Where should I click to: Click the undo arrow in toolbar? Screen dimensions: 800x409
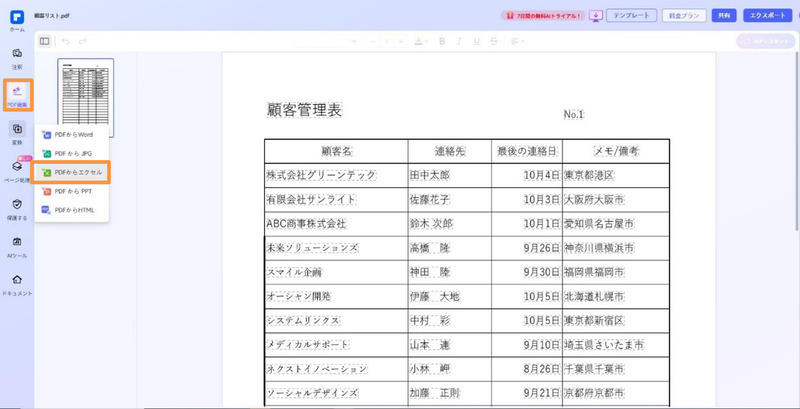[x=65, y=41]
